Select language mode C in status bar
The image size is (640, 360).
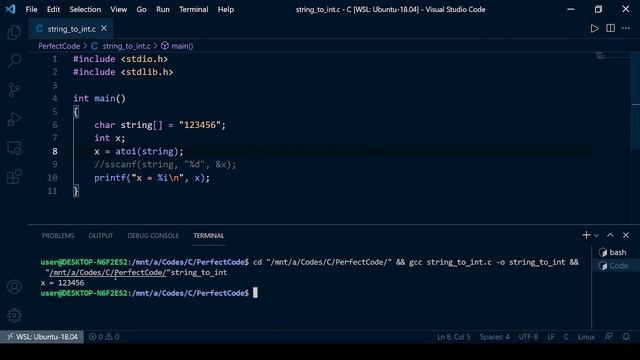pos(566,337)
